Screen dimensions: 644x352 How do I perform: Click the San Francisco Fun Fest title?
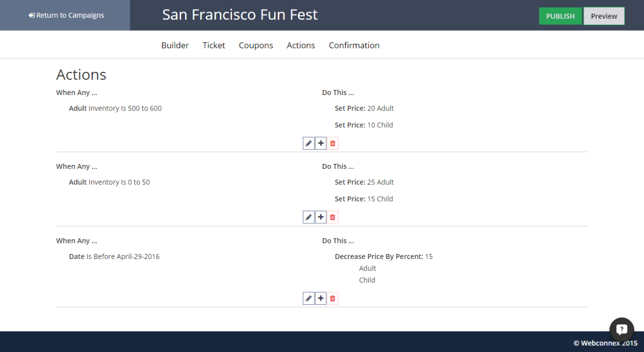pos(240,15)
